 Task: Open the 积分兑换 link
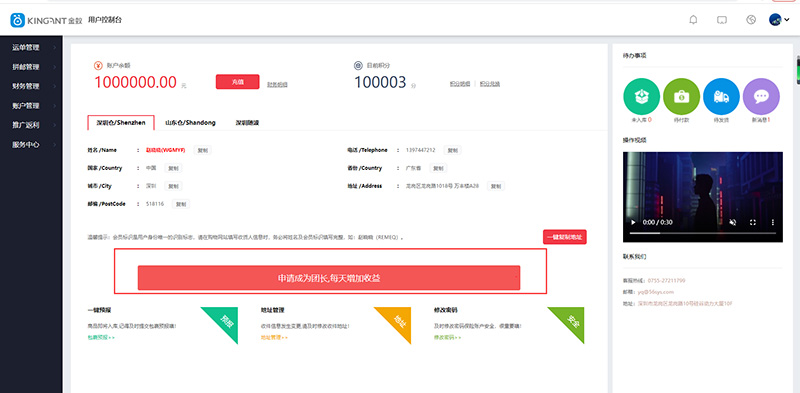pos(490,84)
